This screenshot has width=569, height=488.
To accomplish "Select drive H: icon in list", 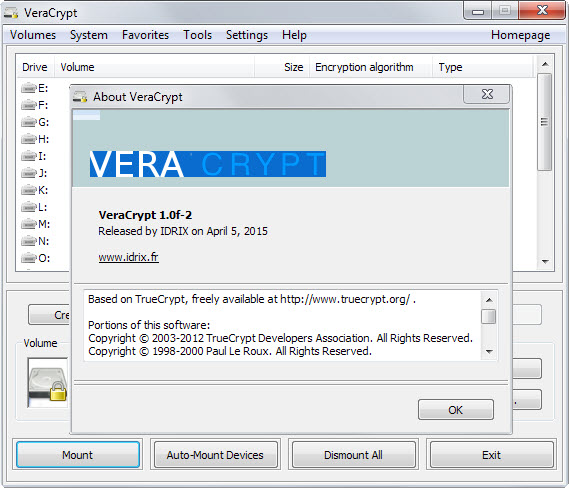I will click(x=28, y=139).
